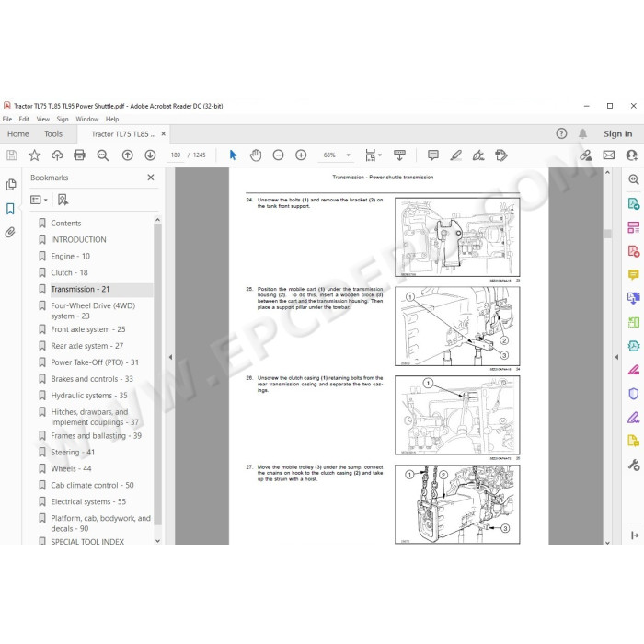Open the Edit menu
Screen dimensions: 644x644
click(24, 119)
